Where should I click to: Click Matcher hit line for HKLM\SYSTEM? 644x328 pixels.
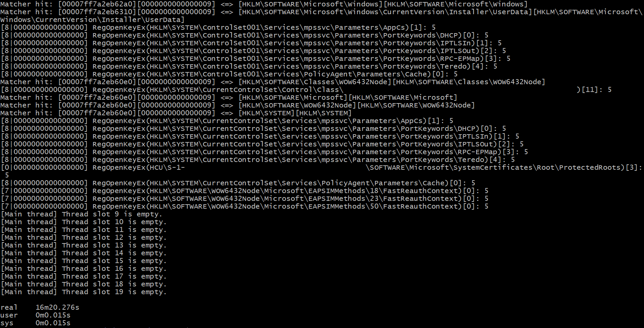click(x=176, y=113)
